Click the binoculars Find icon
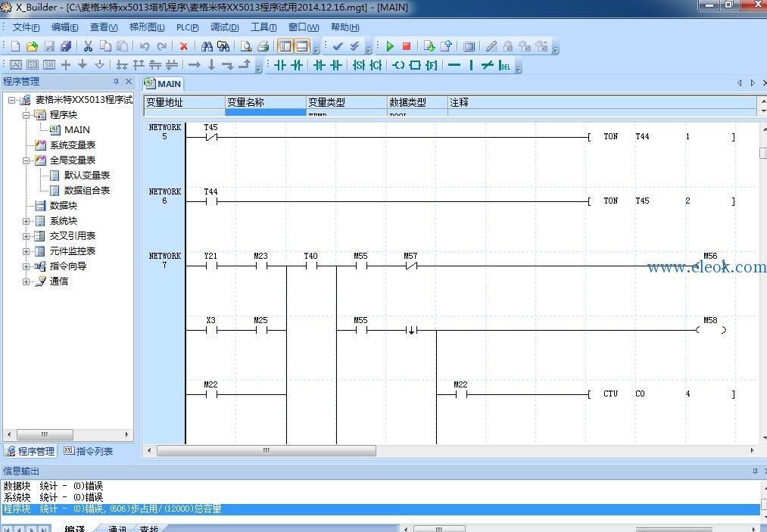This screenshot has width=767, height=532. (x=207, y=46)
